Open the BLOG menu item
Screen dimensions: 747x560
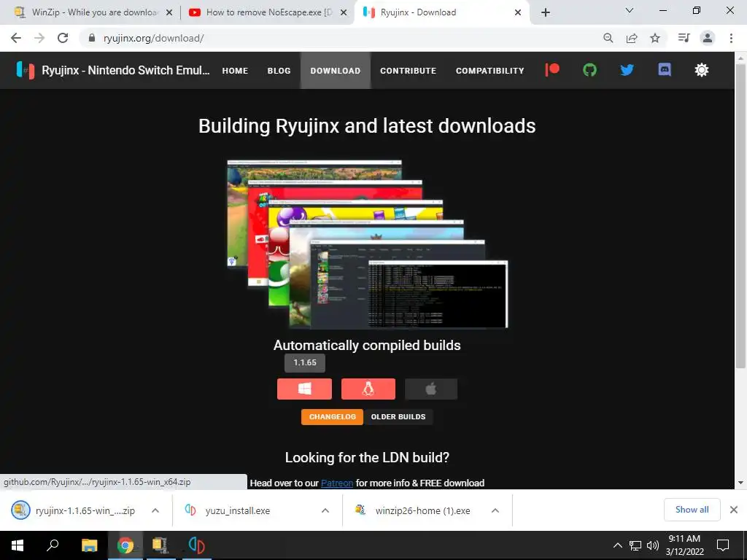279,71
